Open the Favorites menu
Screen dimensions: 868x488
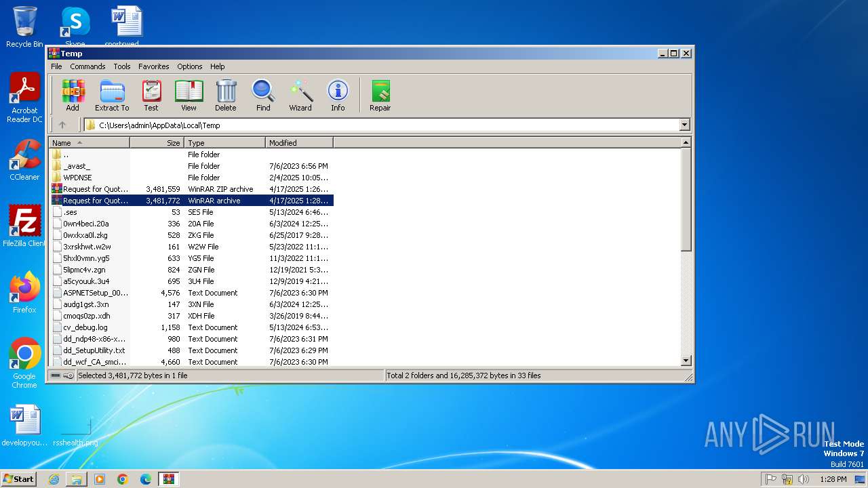(154, 66)
